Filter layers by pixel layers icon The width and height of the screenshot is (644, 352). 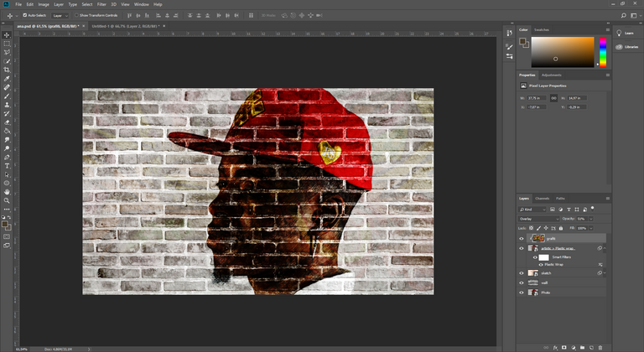553,210
